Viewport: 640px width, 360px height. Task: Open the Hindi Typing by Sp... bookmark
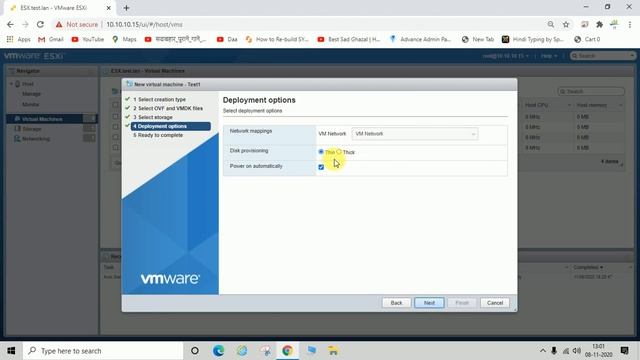point(533,39)
